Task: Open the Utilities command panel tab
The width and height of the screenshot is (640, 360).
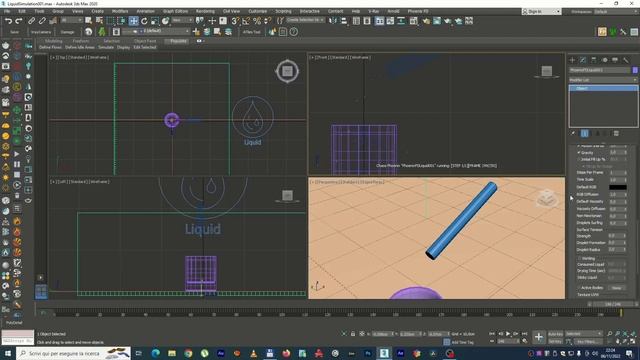Action: tap(626, 60)
